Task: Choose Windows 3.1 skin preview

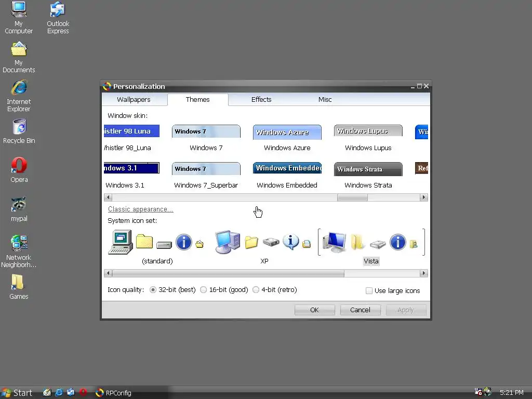Action: (x=131, y=168)
